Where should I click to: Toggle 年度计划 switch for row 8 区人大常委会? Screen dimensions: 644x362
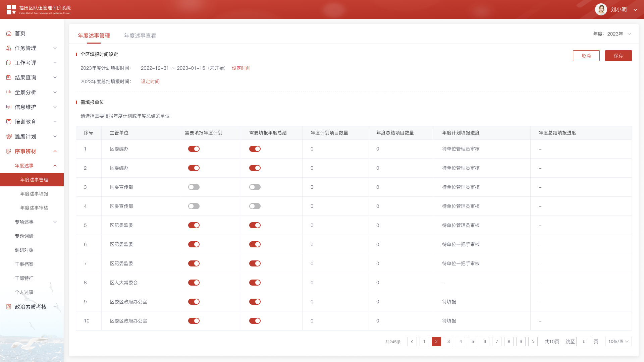click(194, 283)
